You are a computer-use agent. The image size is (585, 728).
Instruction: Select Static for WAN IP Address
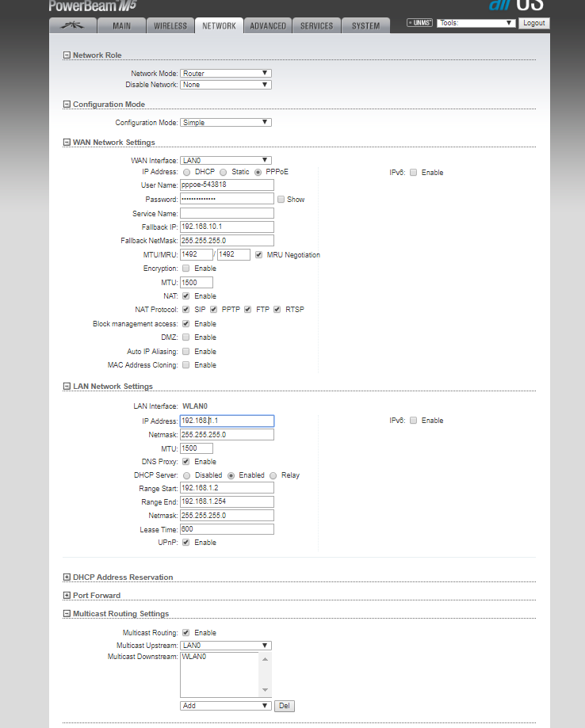224,172
